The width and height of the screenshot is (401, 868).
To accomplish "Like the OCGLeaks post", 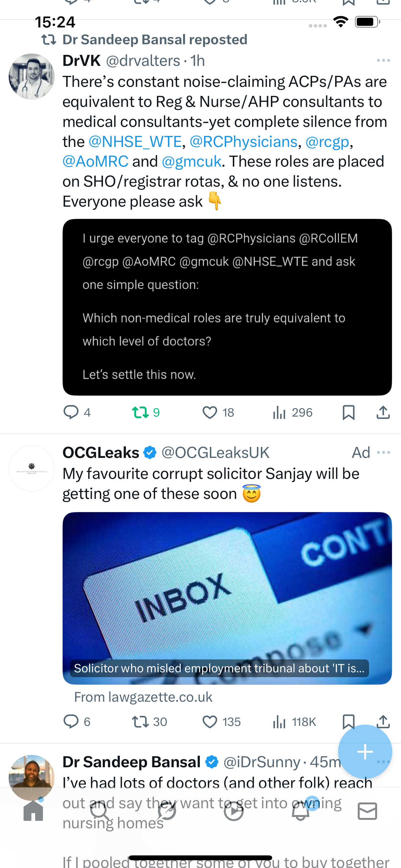I will [210, 722].
